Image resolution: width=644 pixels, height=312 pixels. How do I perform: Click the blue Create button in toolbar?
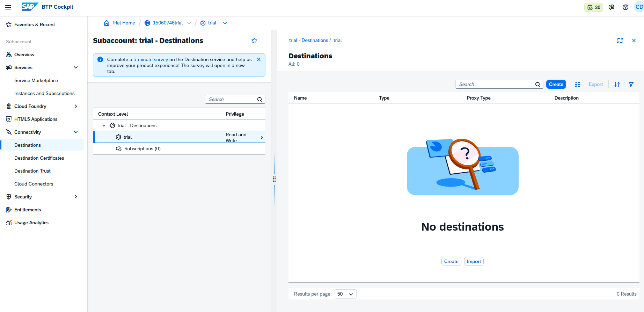click(x=556, y=85)
